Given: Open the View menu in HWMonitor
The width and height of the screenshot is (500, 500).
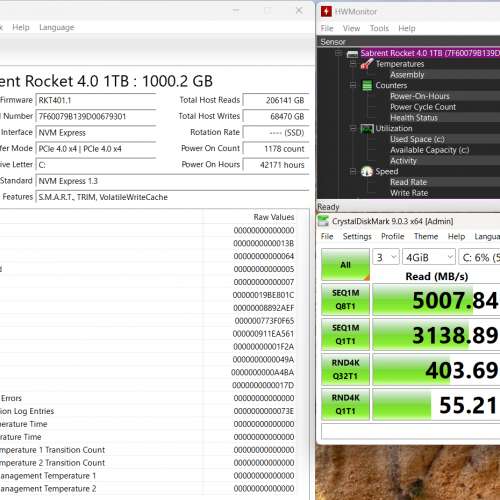Looking at the screenshot, I should point(351,28).
